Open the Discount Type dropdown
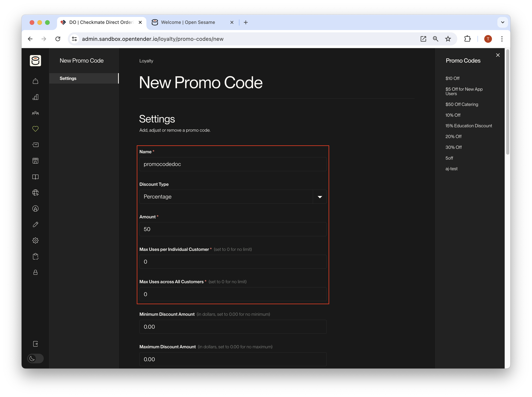532x397 pixels. (x=233, y=197)
